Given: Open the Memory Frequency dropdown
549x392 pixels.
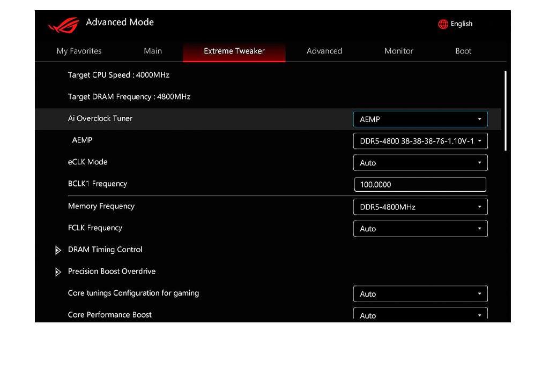Looking at the screenshot, I should click(420, 206).
